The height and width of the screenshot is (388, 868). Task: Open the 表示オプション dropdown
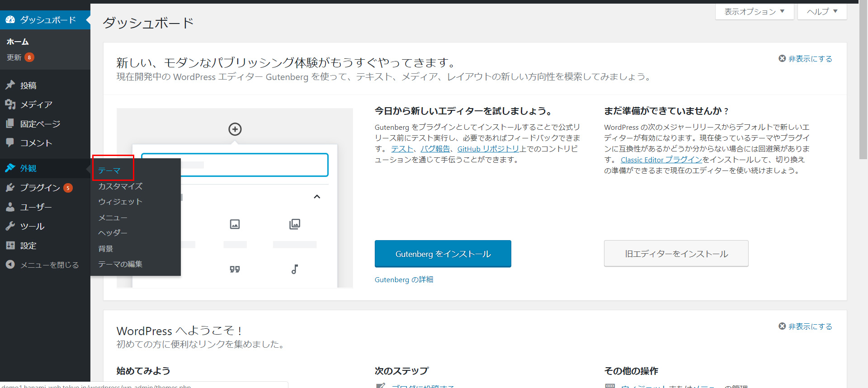tap(755, 12)
